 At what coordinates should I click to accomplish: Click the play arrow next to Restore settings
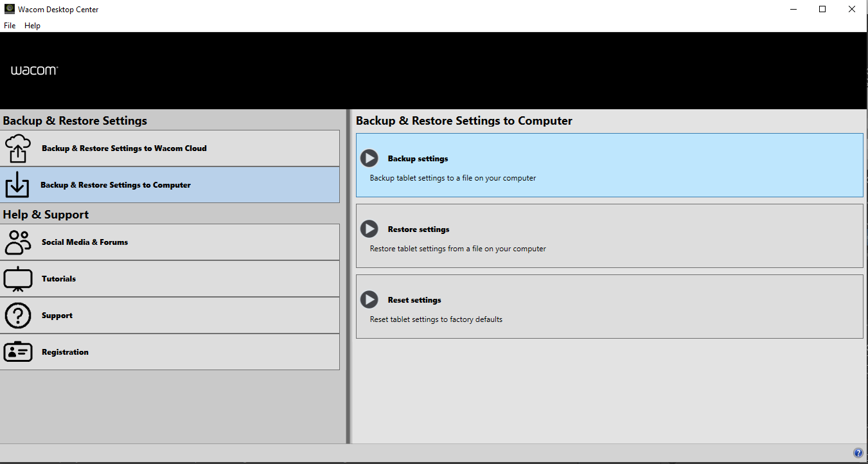point(369,229)
